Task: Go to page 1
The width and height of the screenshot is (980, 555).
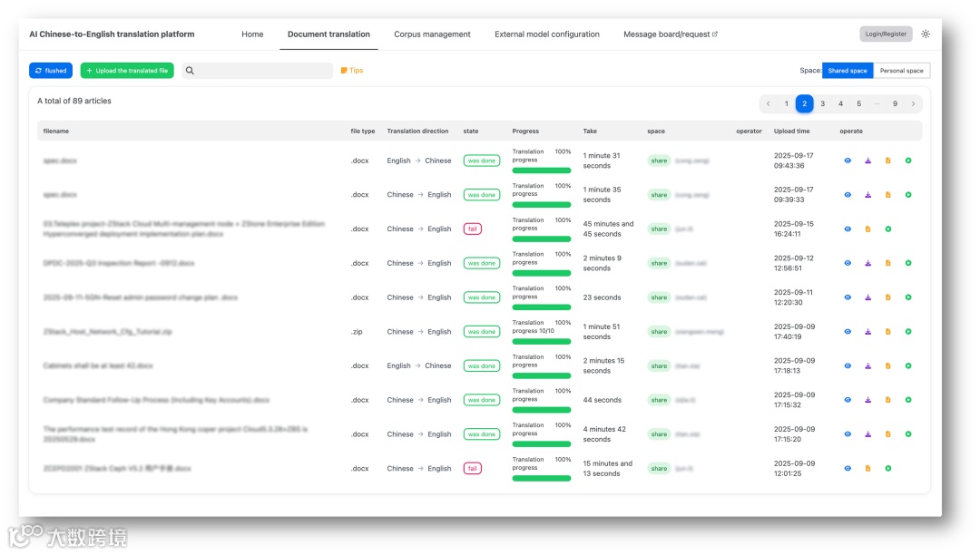Action: [786, 103]
